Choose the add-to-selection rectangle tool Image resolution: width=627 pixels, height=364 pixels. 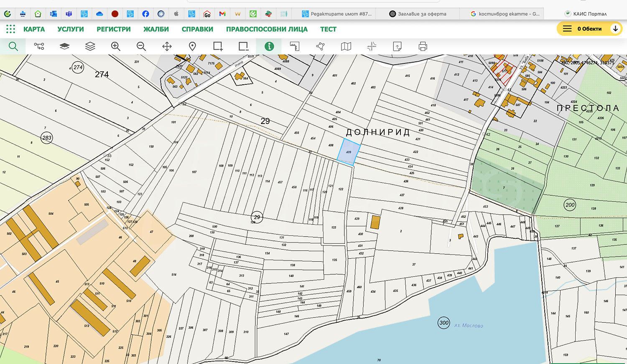click(x=218, y=46)
